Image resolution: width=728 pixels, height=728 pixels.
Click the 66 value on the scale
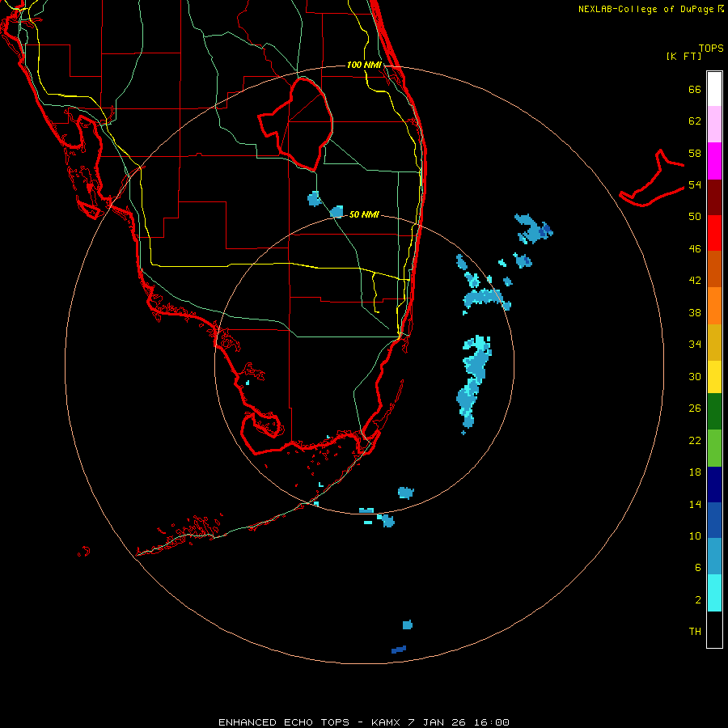(x=695, y=89)
